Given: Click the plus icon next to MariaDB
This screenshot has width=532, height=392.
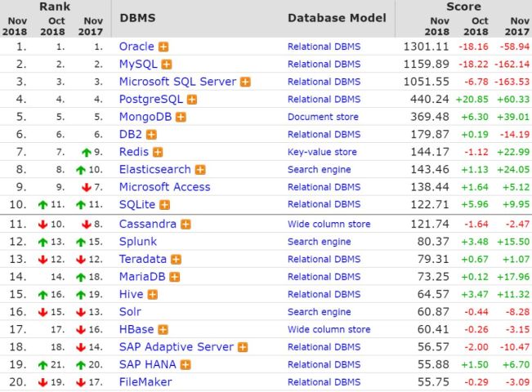Looking at the screenshot, I should 174,278.
